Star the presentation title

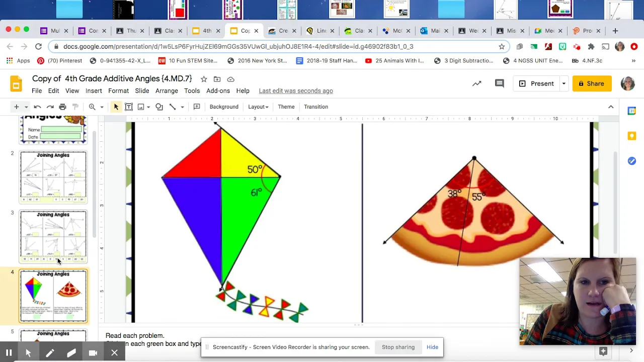pos(204,79)
